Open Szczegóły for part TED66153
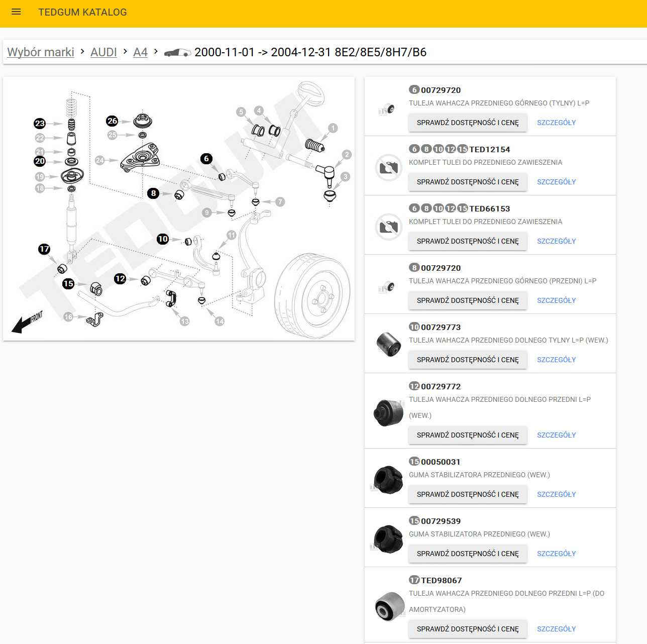This screenshot has height=644, width=647. point(556,241)
